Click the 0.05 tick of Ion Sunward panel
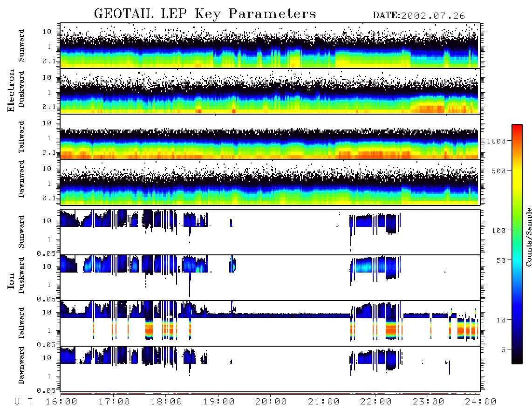532x410 pixels. tap(46, 253)
